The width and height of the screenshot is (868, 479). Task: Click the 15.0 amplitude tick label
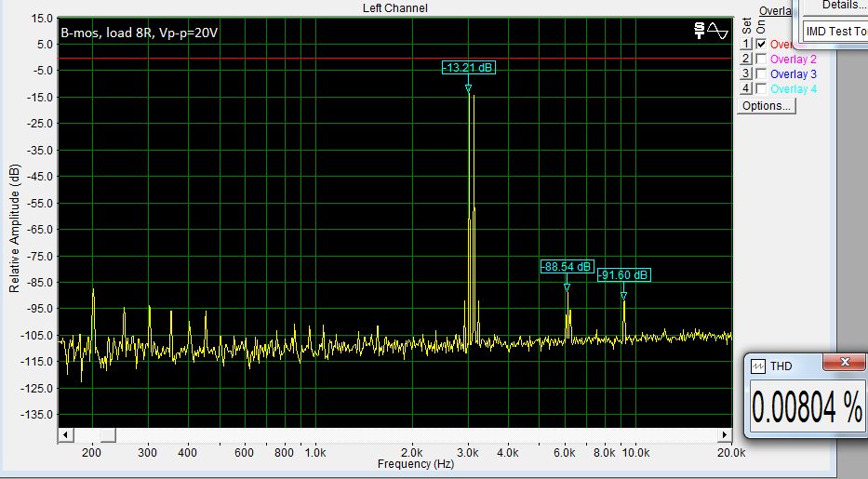click(42, 19)
